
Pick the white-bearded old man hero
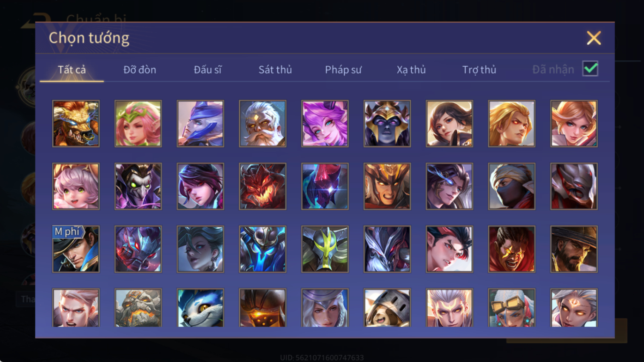[262, 124]
